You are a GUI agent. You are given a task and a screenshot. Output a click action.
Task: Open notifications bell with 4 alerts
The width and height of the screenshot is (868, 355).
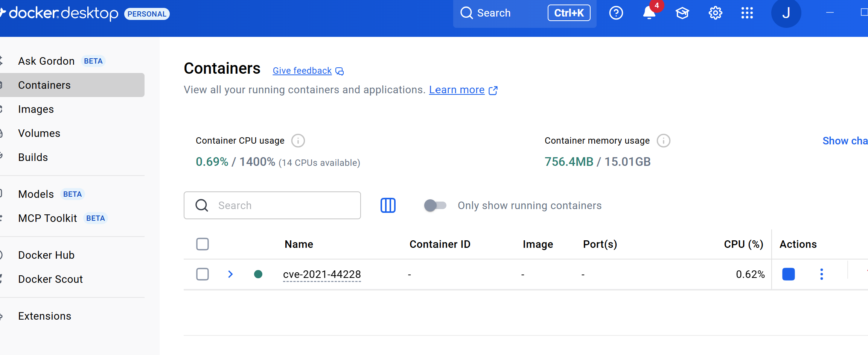(x=650, y=12)
